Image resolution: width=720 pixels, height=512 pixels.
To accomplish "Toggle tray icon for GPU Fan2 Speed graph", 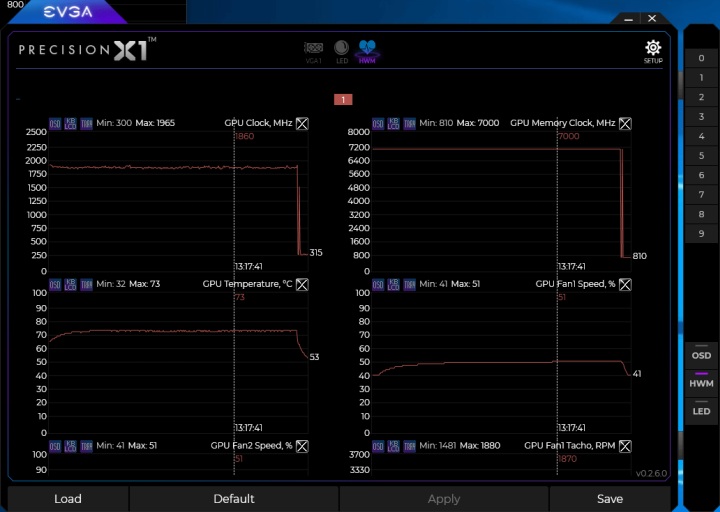I will [x=86, y=446].
